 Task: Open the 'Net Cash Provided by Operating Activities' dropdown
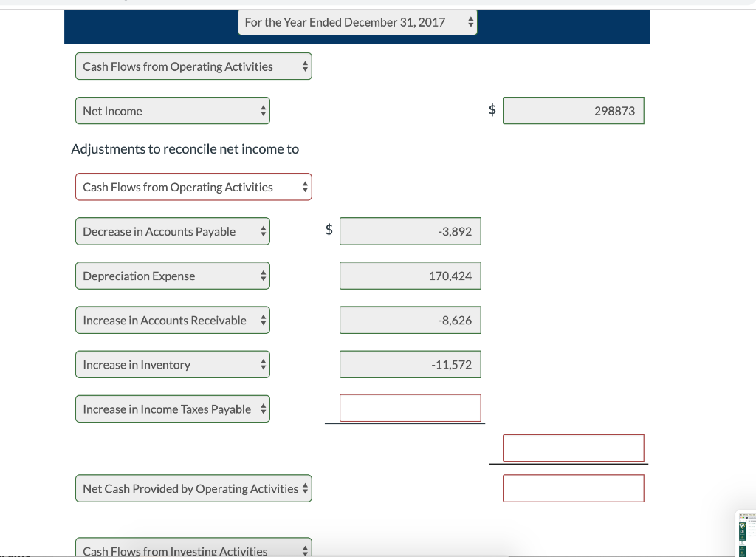coord(193,488)
